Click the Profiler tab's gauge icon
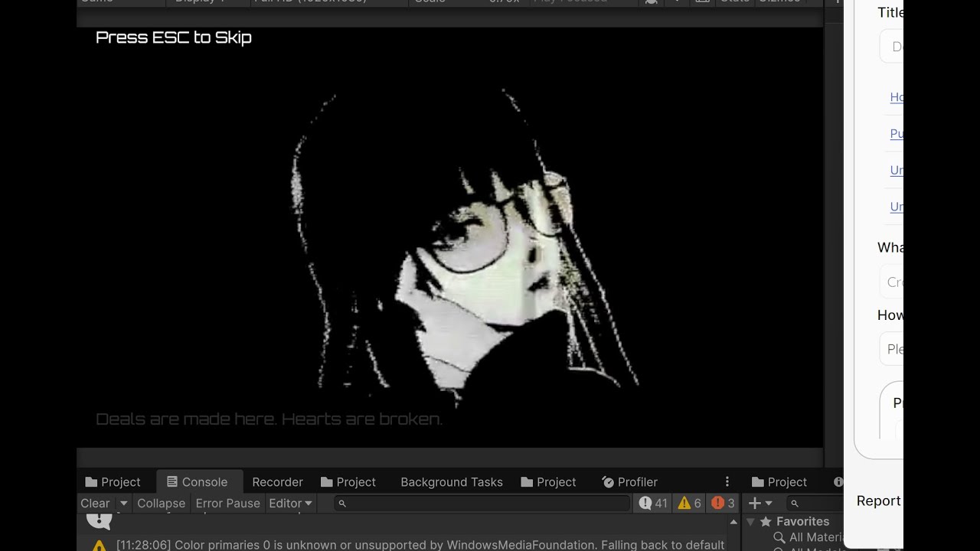Viewport: 980px width, 551px height. tap(608, 482)
